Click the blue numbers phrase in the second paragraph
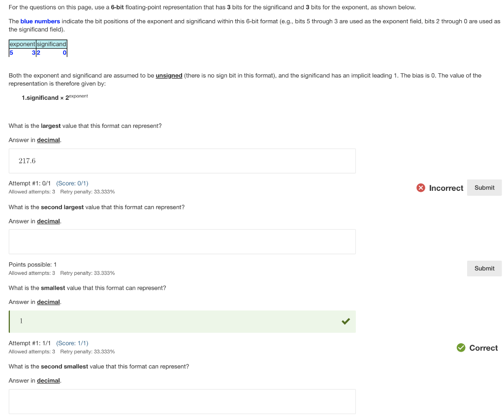This screenshot has width=504, height=420. tap(40, 21)
